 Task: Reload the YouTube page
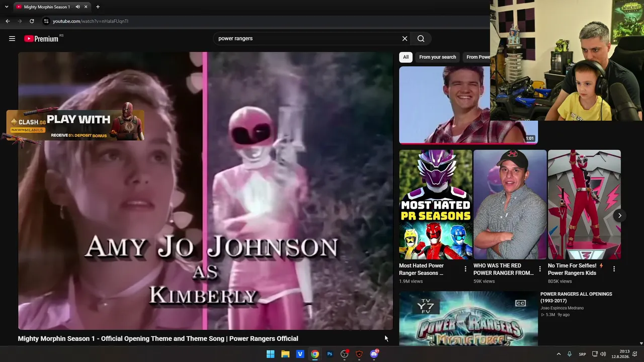click(x=32, y=21)
